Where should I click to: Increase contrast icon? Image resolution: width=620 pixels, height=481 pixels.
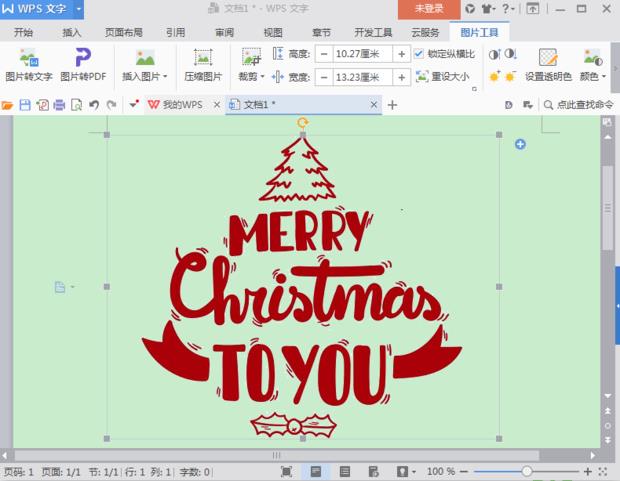[x=494, y=54]
